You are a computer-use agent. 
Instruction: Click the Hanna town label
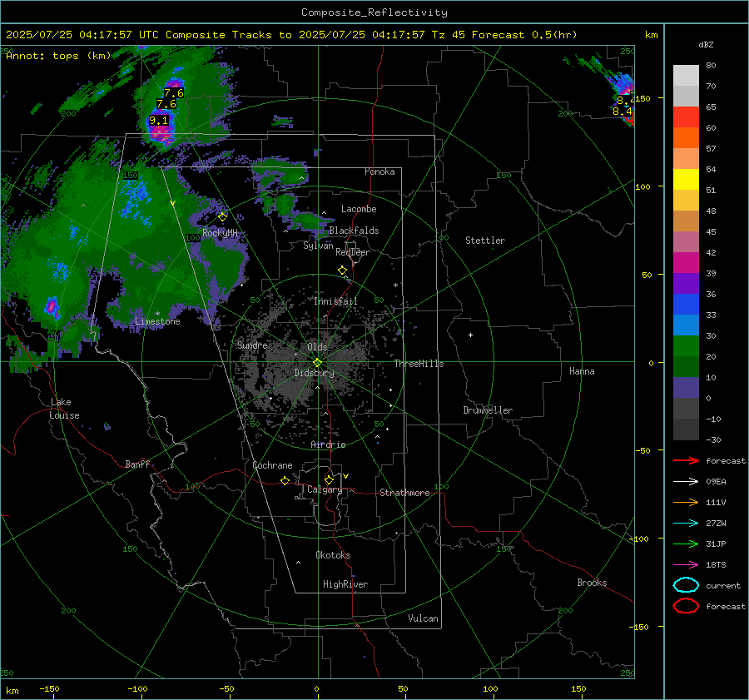[x=582, y=371]
